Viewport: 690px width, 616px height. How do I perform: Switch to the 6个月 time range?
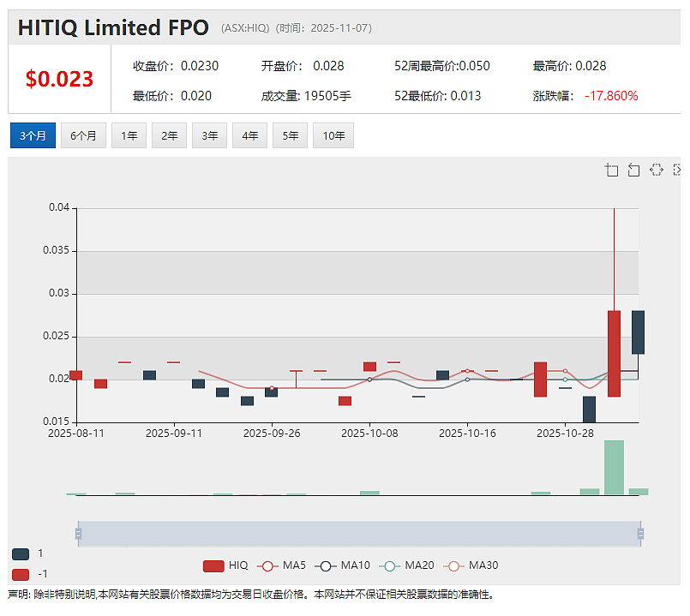click(83, 135)
